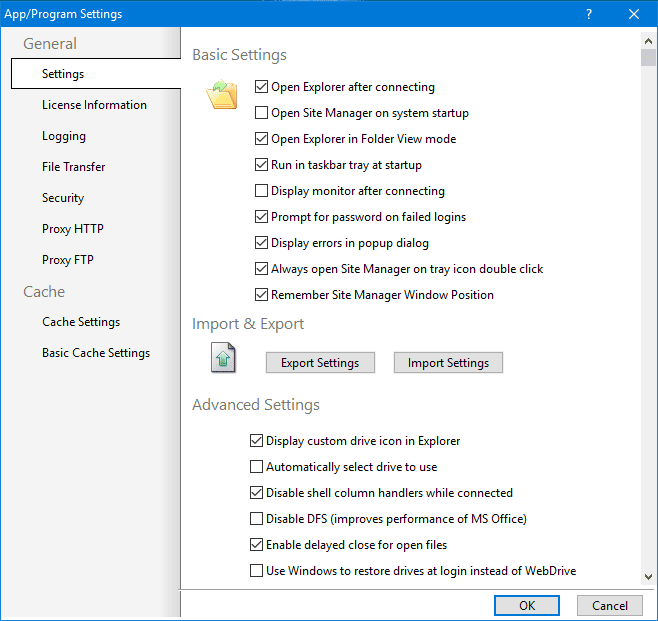Open Basic Cache Settings page
The height and width of the screenshot is (621, 658).
96,353
